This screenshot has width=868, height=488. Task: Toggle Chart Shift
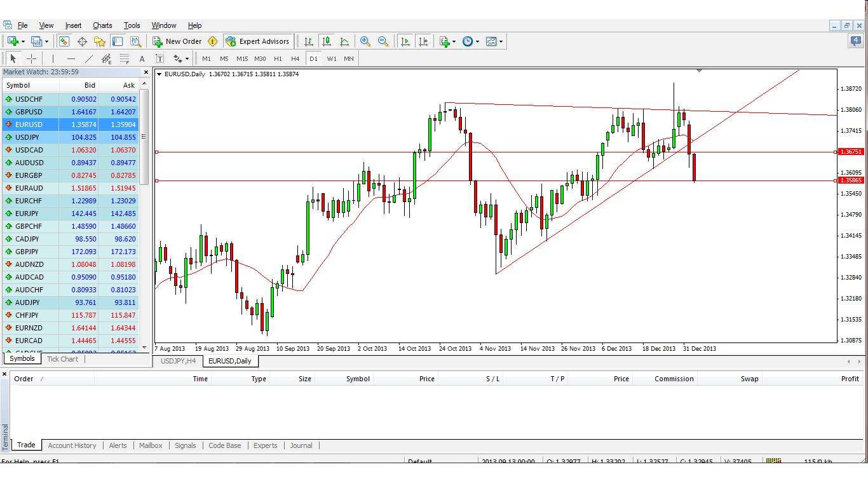click(423, 41)
